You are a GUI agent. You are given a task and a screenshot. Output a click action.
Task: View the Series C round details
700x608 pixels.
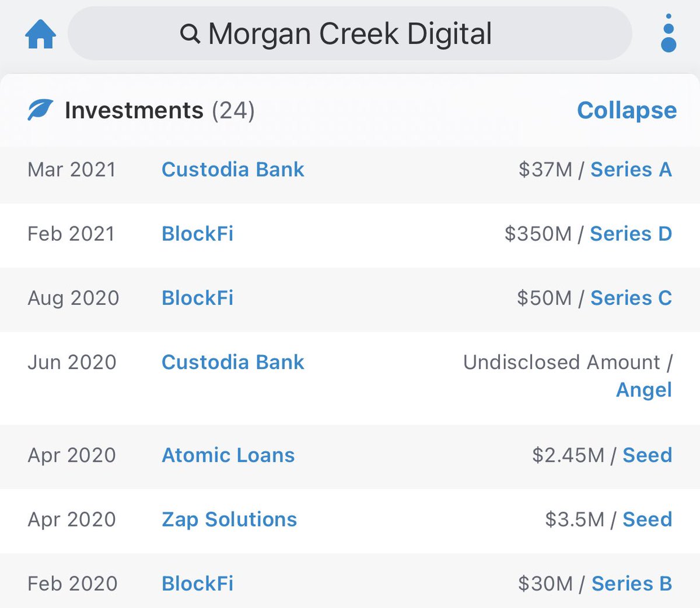631,298
